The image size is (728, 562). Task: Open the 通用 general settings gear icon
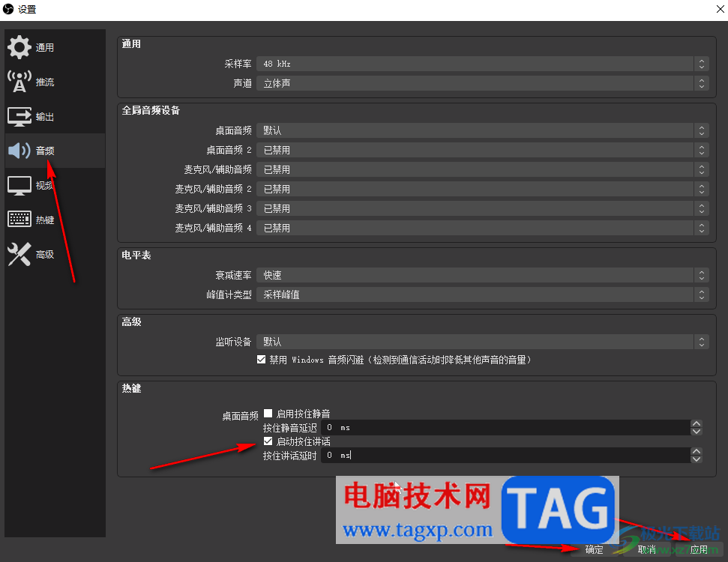(19, 47)
